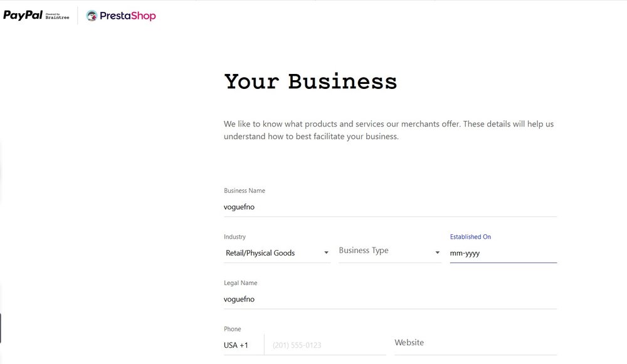Open the Business Type dropdown
Image resolution: width=627 pixels, height=364 pixels.
point(382,251)
